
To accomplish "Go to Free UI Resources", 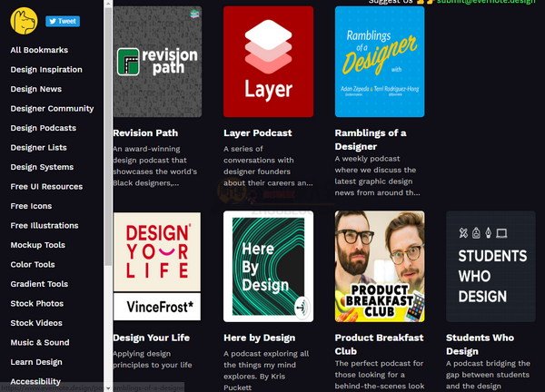I will click(46, 186).
